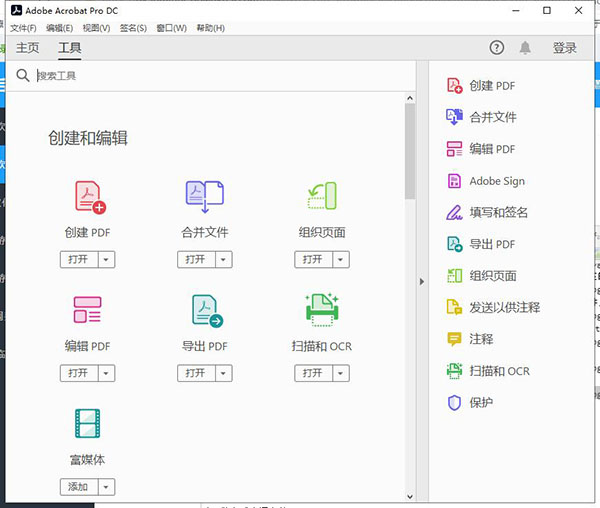Screen dimensions: 600x508
Task: Open the 编辑(E) menu
Action: click(x=59, y=28)
